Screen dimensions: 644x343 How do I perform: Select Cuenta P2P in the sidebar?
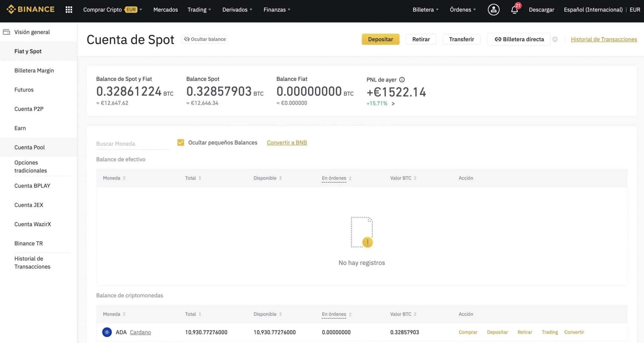tap(39, 109)
